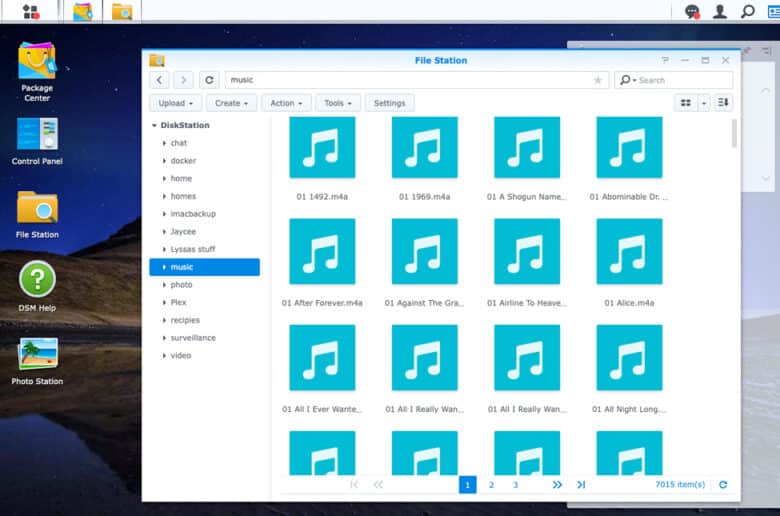Select the 01 1969.m4a file

[425, 159]
